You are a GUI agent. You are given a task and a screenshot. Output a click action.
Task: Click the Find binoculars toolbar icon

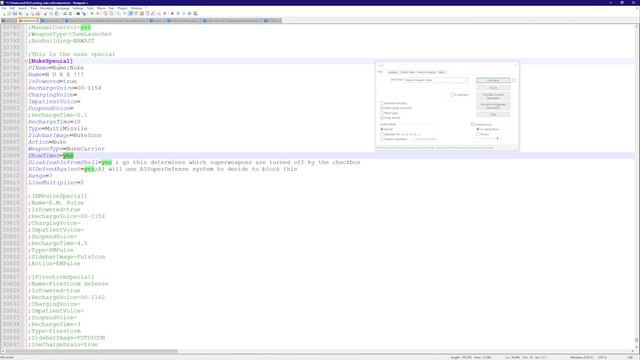tap(78, 13)
